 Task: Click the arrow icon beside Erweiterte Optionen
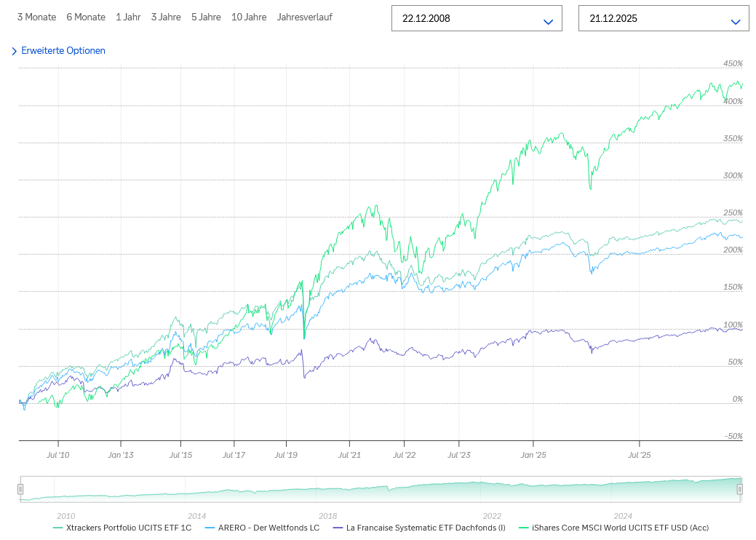15,51
